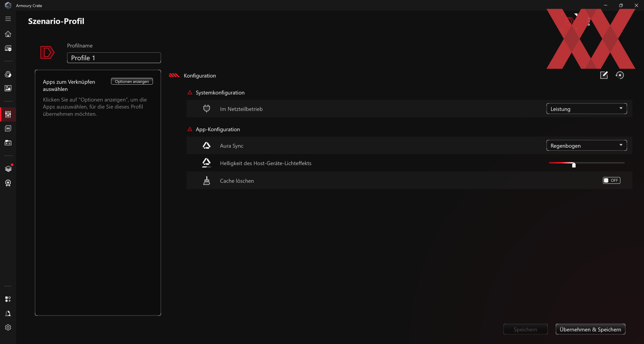Open the device list sidebar item
Image resolution: width=644 pixels, height=344 pixels.
(8, 48)
